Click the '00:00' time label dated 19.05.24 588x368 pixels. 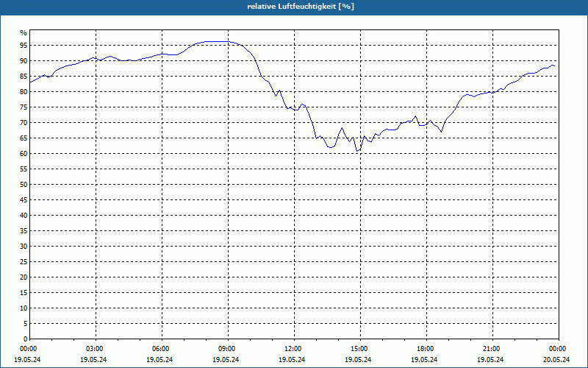tap(28, 349)
